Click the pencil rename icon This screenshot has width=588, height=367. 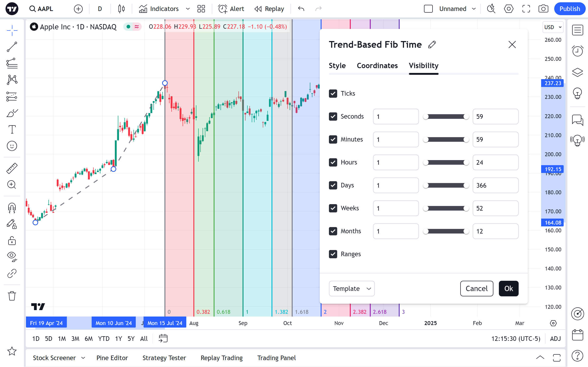point(432,45)
